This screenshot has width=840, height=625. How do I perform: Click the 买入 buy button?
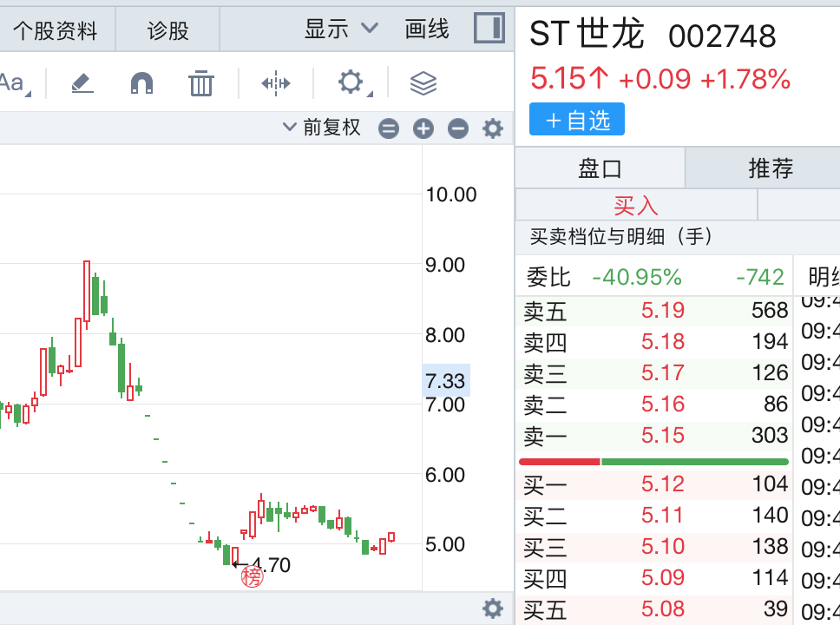(x=636, y=206)
